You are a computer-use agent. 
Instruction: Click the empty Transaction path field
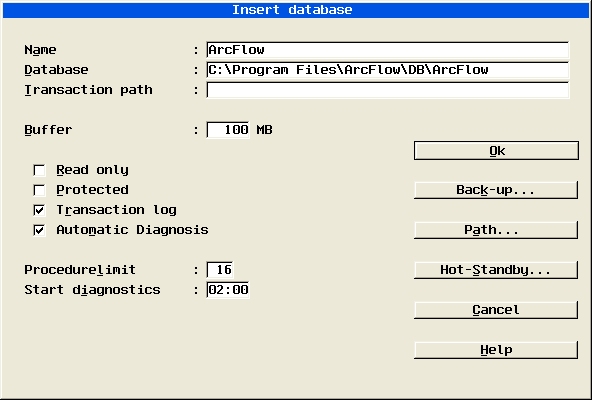(x=388, y=90)
